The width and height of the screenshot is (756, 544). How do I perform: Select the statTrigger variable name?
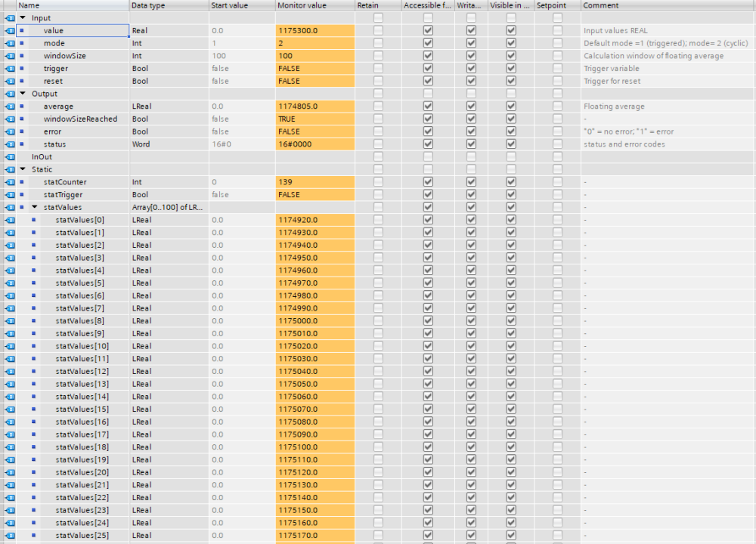coord(63,195)
